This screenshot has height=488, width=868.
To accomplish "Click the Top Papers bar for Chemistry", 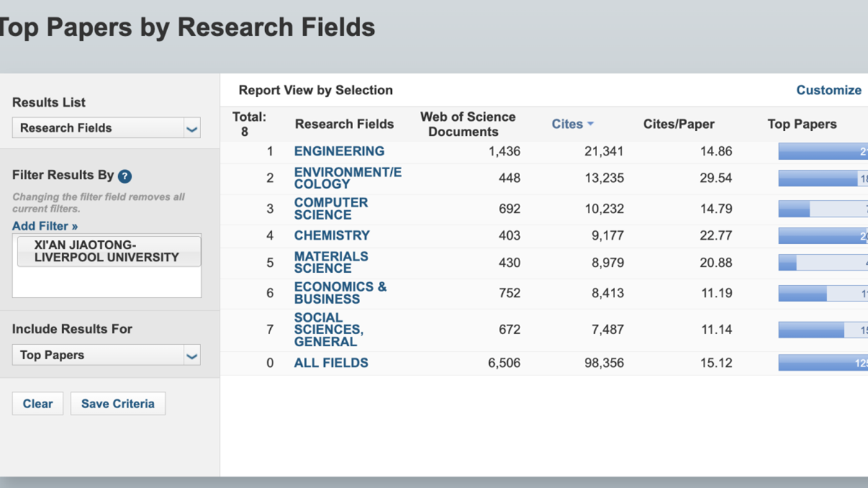I will [822, 235].
